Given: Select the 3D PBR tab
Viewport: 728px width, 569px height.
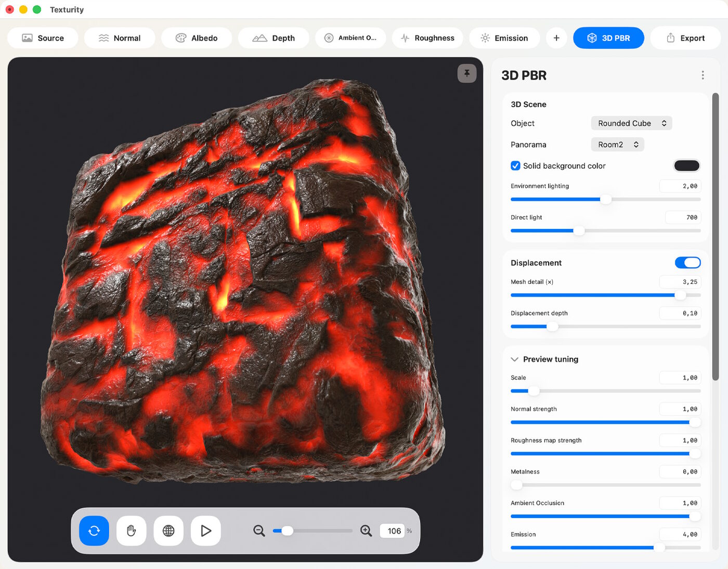Looking at the screenshot, I should coord(608,38).
